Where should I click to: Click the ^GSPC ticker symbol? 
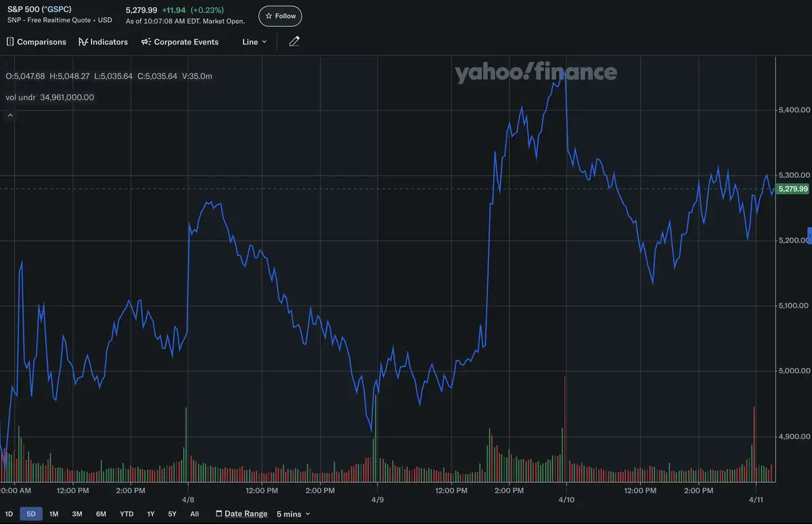coord(55,9)
